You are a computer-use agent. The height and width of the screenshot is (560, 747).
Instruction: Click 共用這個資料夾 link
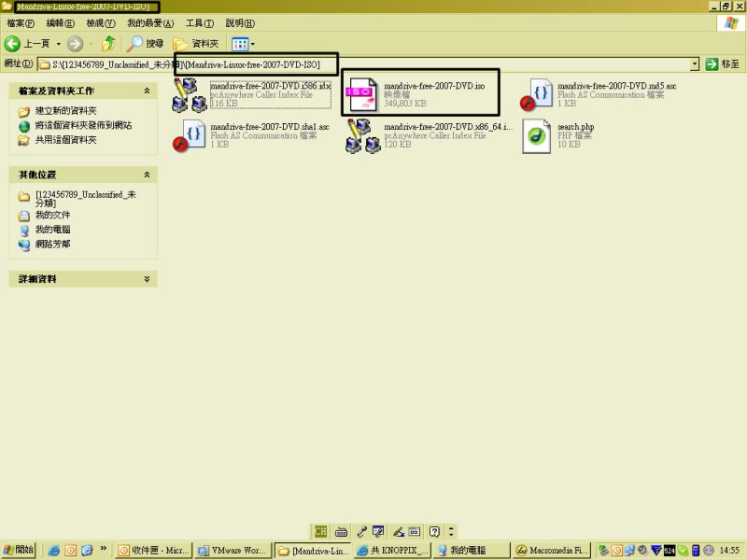65,140
